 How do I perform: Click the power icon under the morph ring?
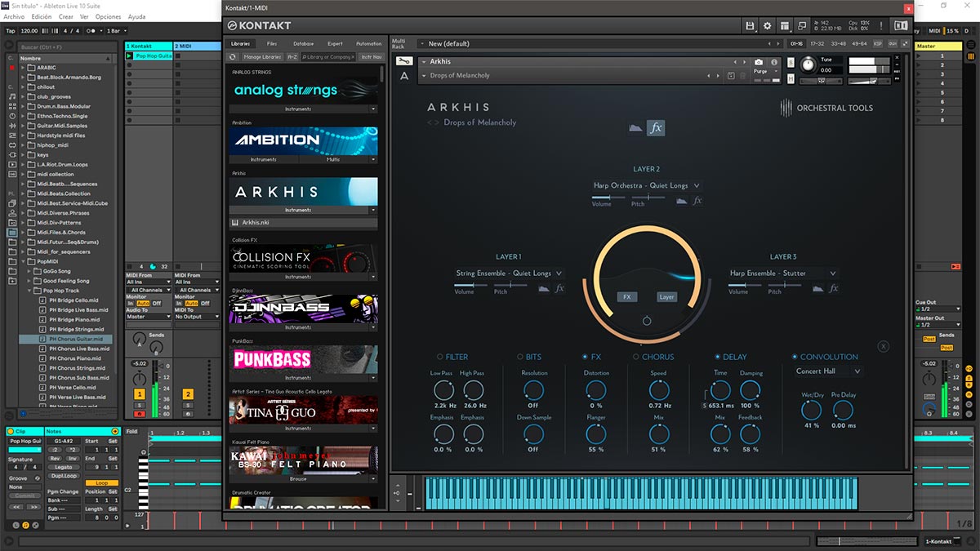click(x=647, y=321)
